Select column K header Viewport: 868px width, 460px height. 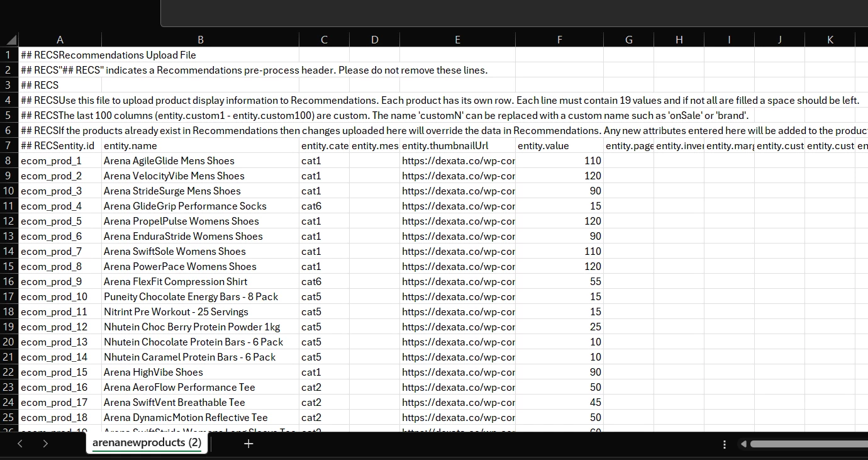coord(830,40)
